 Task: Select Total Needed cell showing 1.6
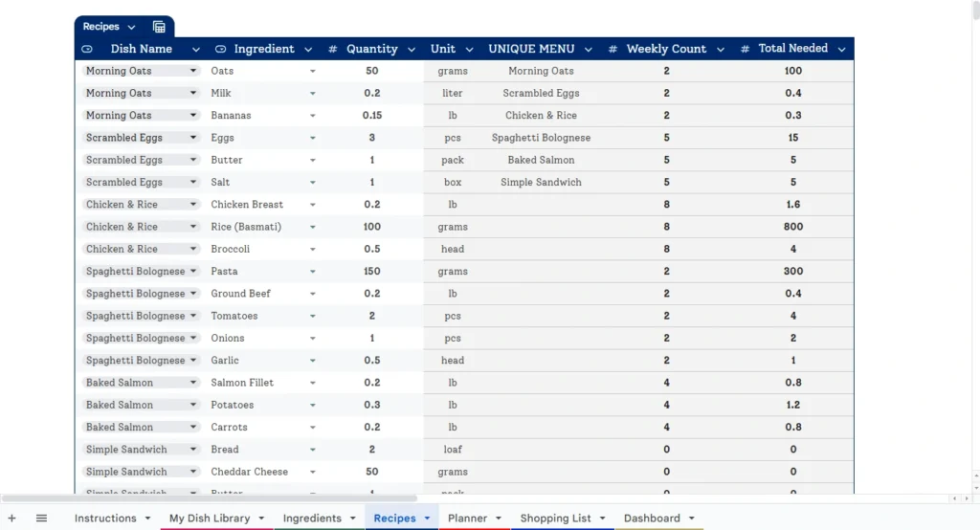(x=793, y=205)
